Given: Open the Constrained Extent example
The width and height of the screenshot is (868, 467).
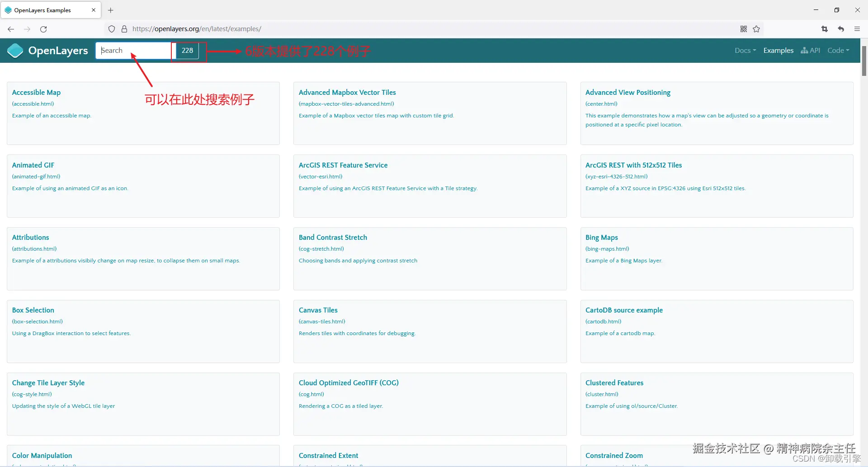Looking at the screenshot, I should click(x=328, y=456).
